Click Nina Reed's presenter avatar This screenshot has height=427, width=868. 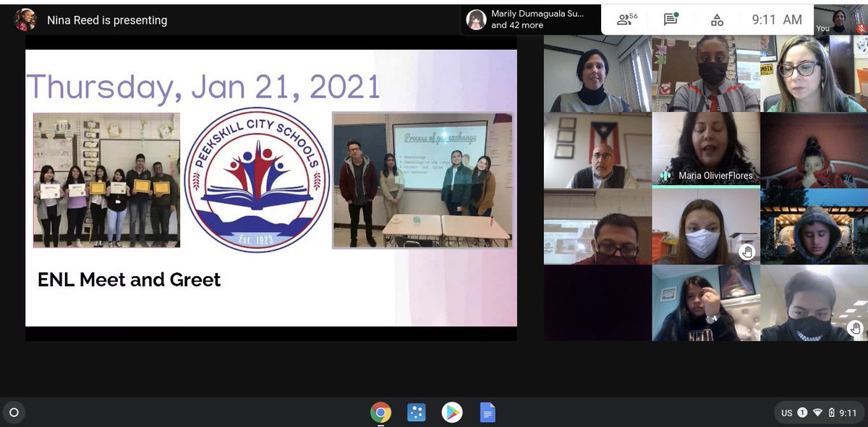click(25, 20)
